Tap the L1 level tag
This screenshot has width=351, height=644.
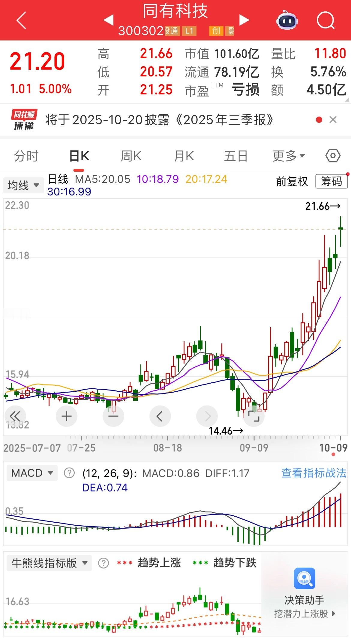point(189,31)
